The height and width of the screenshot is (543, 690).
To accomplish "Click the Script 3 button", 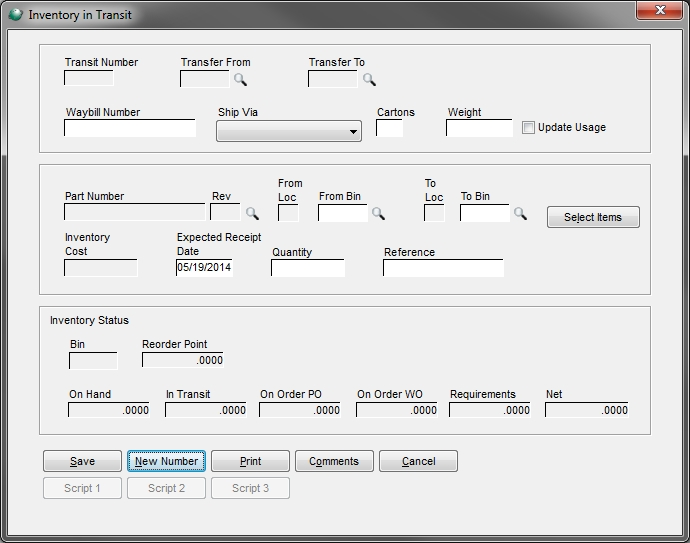I will [250, 488].
